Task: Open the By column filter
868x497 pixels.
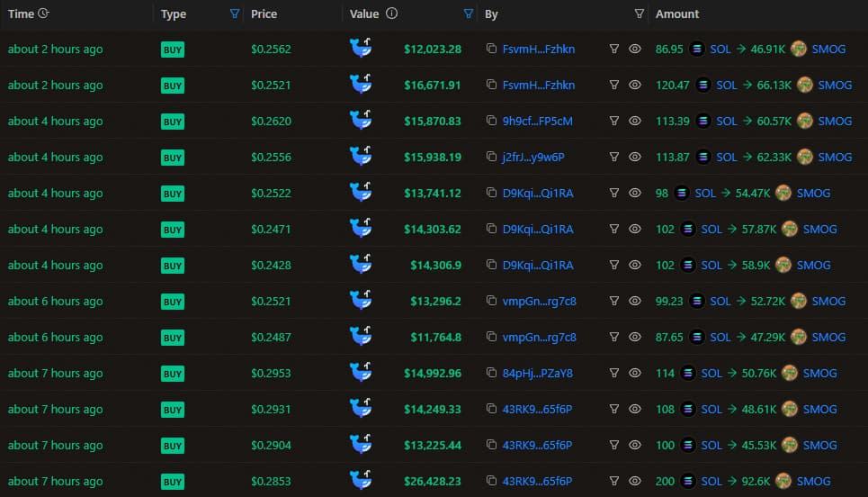Action: coord(639,14)
